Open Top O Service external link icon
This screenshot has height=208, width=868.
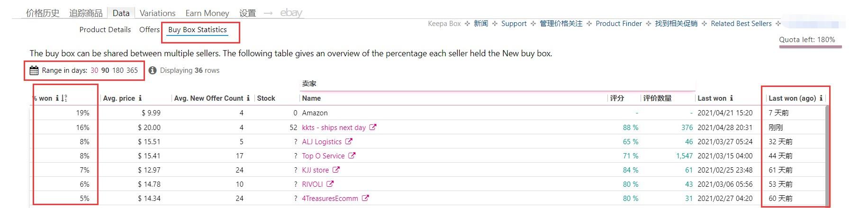click(352, 156)
